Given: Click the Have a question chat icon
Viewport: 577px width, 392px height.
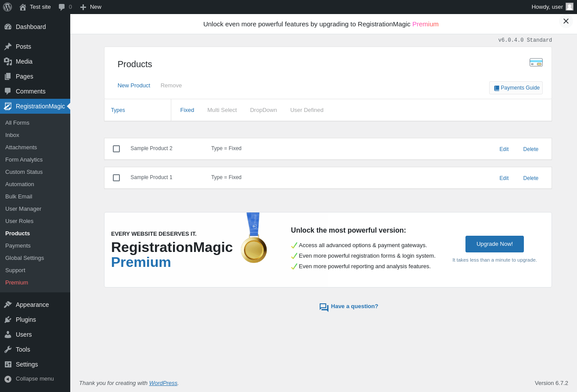Looking at the screenshot, I should coord(324,307).
